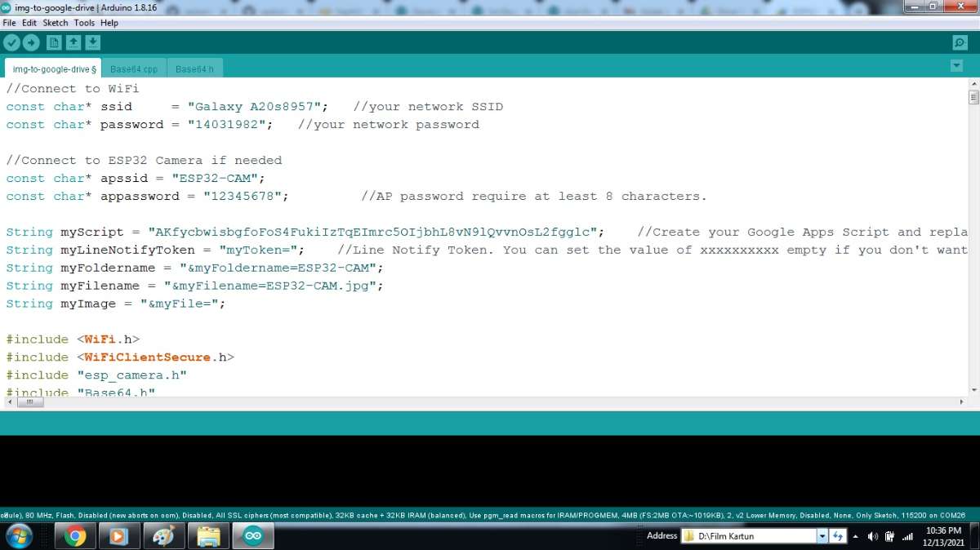The width and height of the screenshot is (980, 550).
Task: Click the "&myFile=" string value
Action: [x=179, y=304]
